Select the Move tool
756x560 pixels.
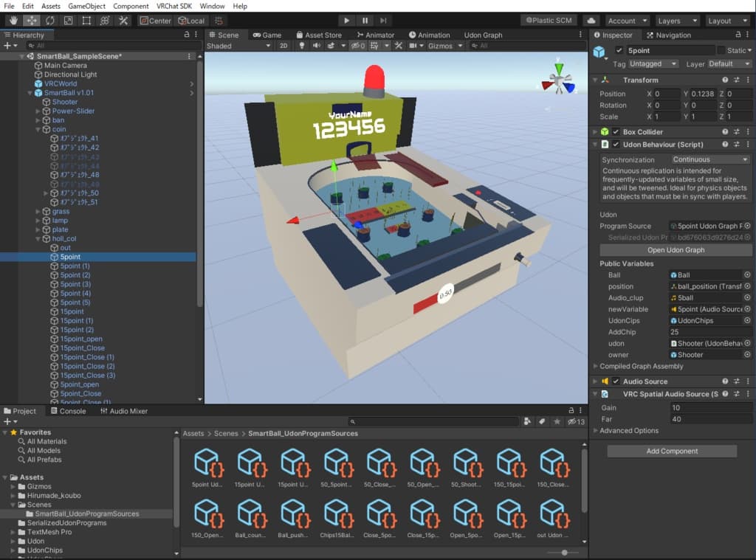coord(31,21)
